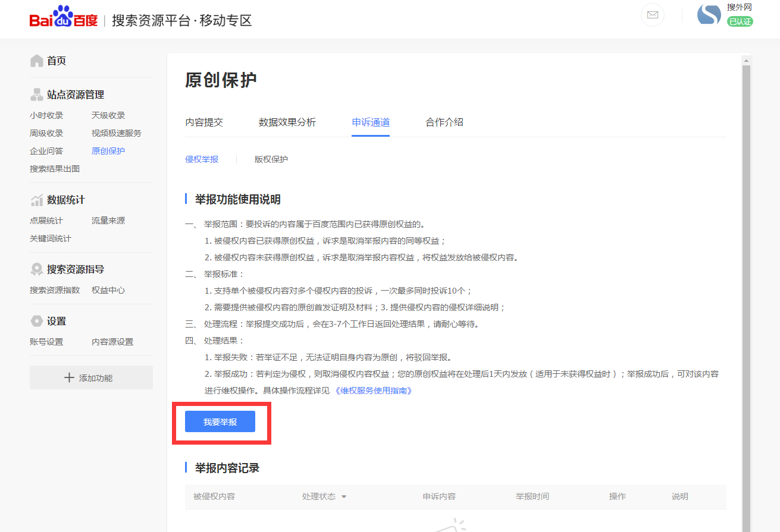Switch to the 数据效果分析 tab
Viewport: 780px width, 532px height.
pos(287,122)
